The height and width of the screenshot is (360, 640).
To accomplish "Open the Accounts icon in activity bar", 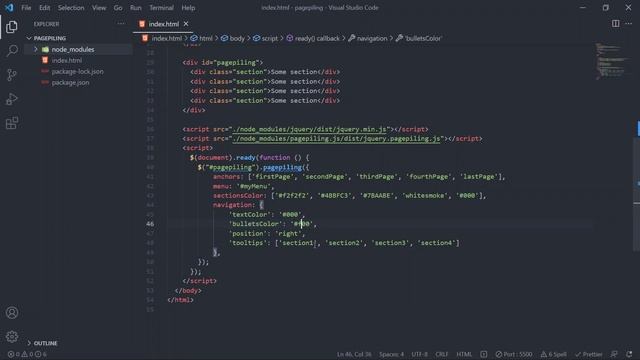I will (x=12, y=313).
